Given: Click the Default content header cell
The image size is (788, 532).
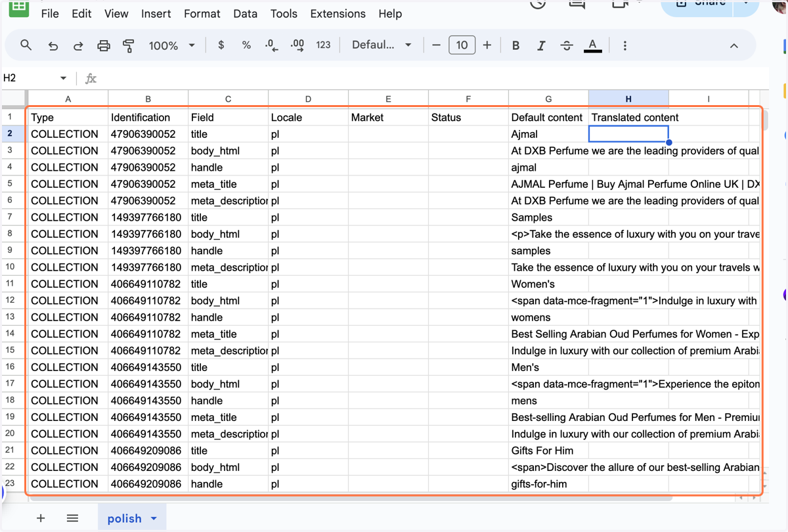Looking at the screenshot, I should click(x=548, y=118).
